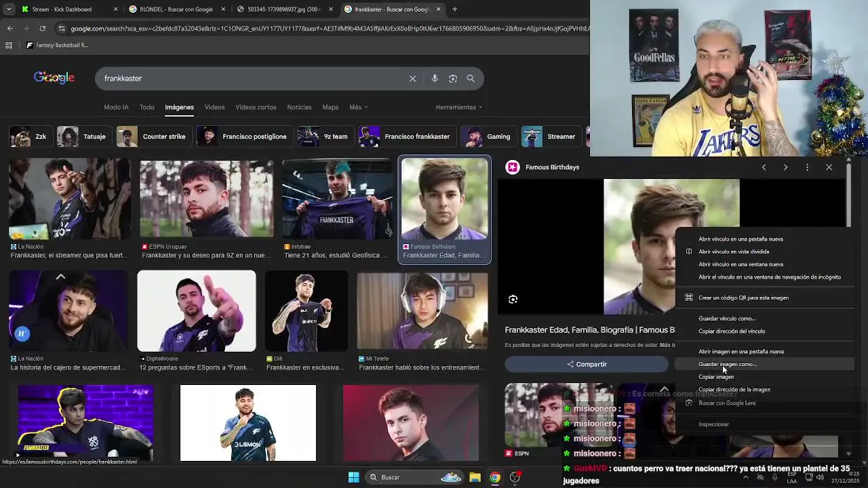Click the Google logo

[54, 78]
